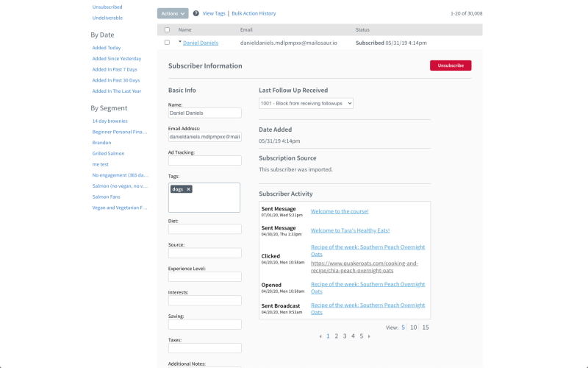Select the Grilled Salmon segment
Image resolution: width=588 pixels, height=368 pixels.
tap(107, 153)
